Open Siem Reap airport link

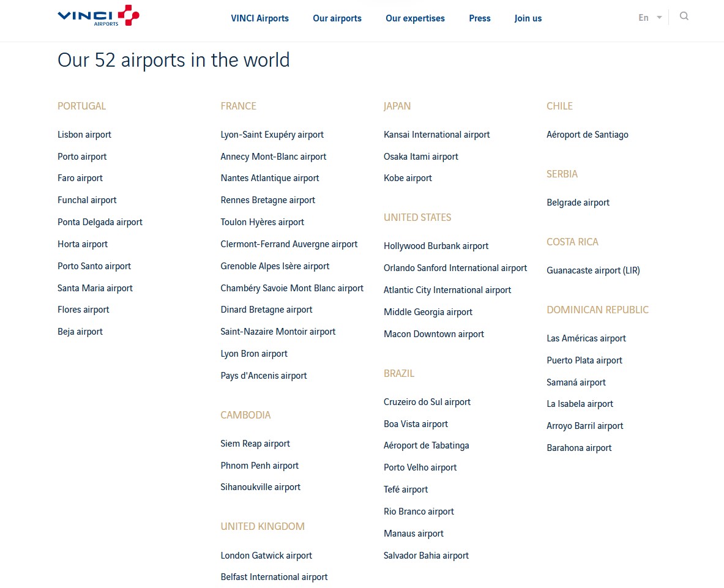click(x=255, y=444)
